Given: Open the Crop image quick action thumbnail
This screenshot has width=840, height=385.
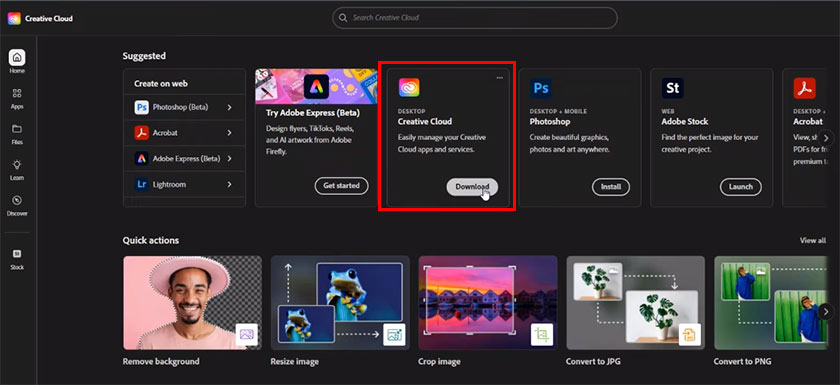Looking at the screenshot, I should click(x=488, y=303).
